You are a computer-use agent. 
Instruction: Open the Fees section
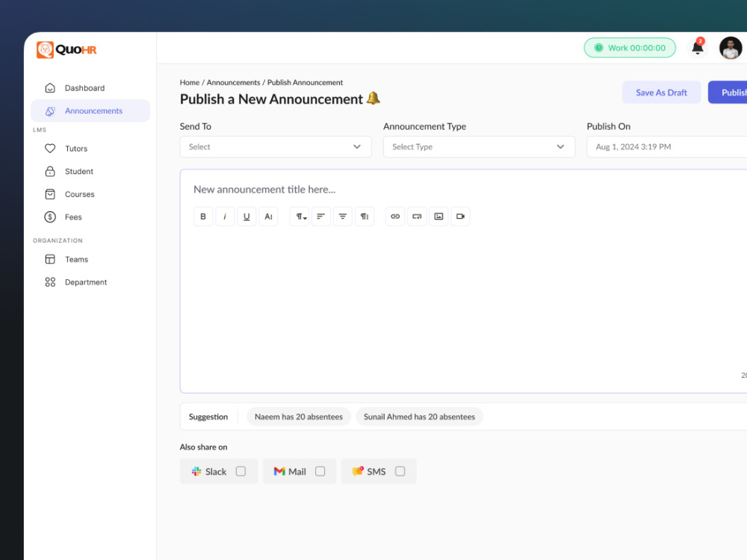pyautogui.click(x=90, y=217)
